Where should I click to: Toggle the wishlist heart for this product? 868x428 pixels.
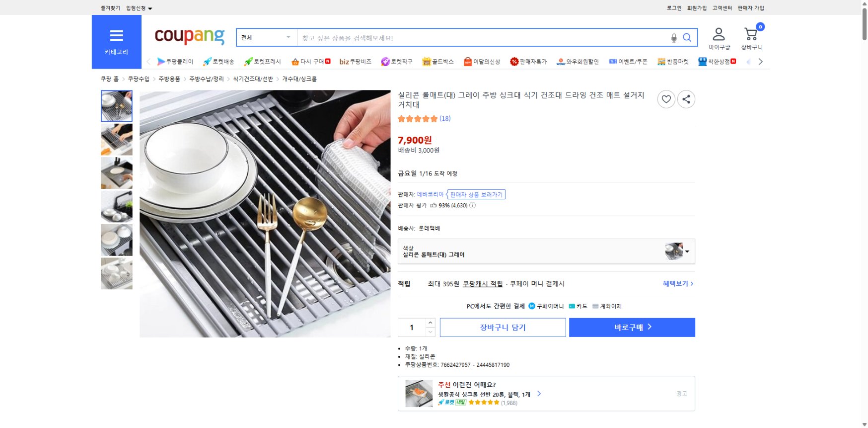pos(666,99)
